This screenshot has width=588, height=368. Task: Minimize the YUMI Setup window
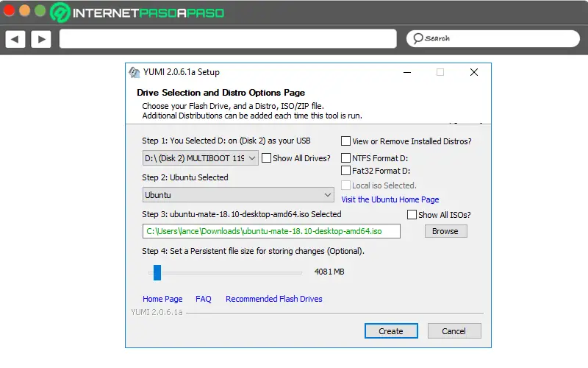tap(407, 72)
